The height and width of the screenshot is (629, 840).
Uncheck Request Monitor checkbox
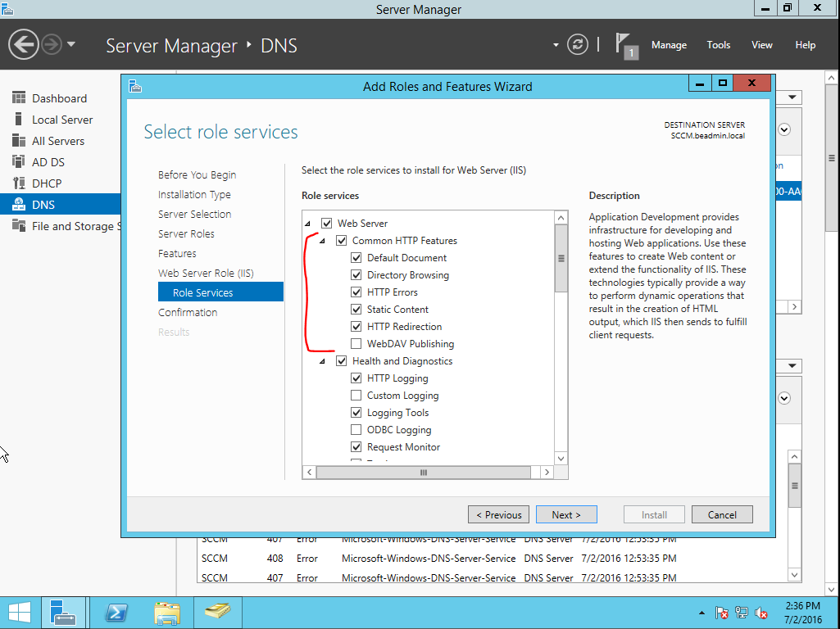(356, 446)
